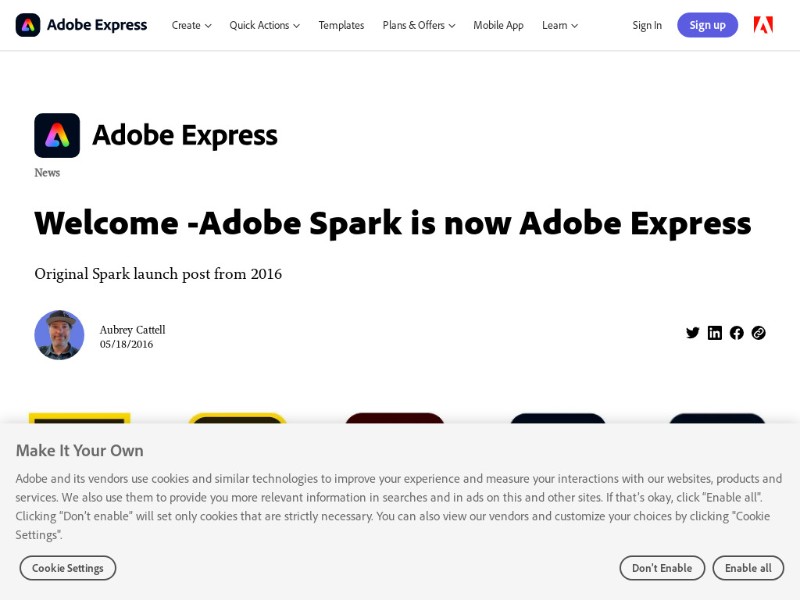Click the purple Sign up button
Viewport: 800px width, 600px height.
[707, 25]
